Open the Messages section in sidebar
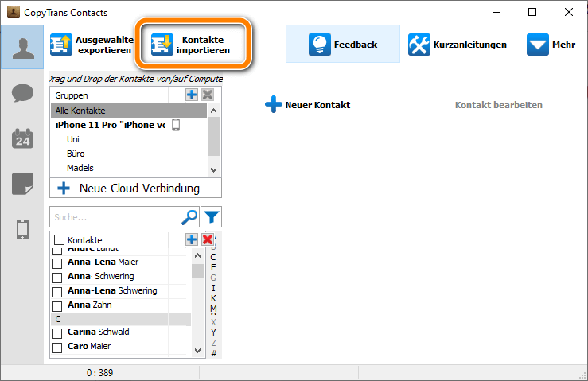The width and height of the screenshot is (588, 381). pyautogui.click(x=22, y=93)
